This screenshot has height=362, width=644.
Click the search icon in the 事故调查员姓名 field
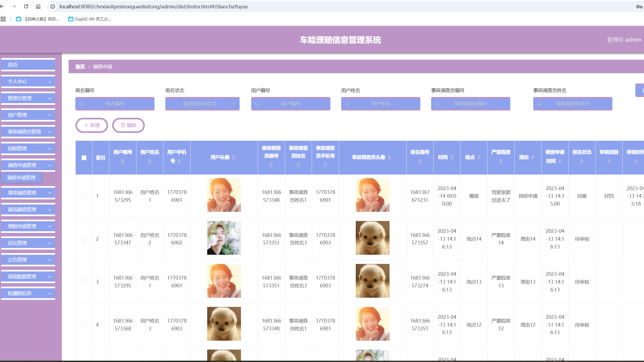(539, 103)
